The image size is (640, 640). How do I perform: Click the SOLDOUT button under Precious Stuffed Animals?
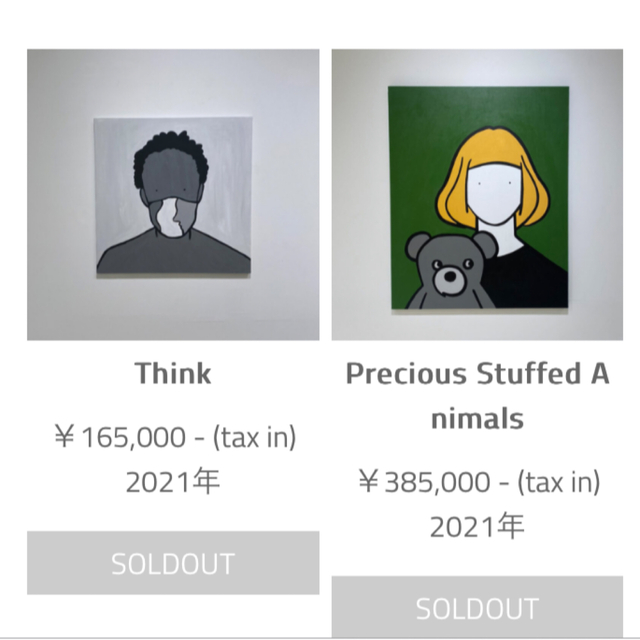click(x=477, y=607)
